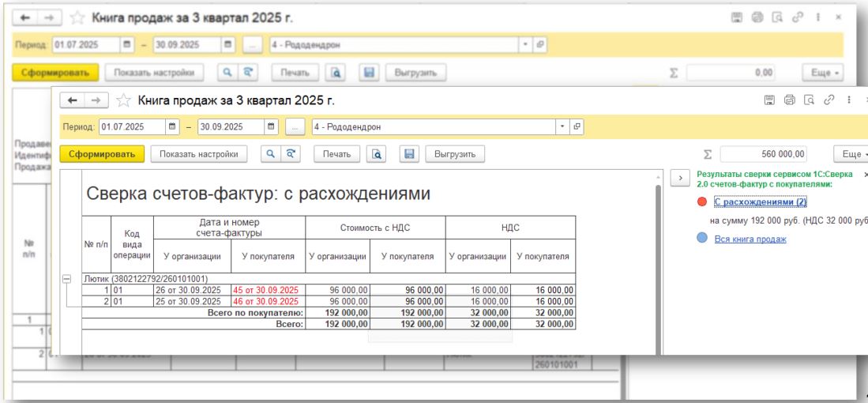
Task: Open the three-dot menu in front window title bar
Action: tap(848, 100)
